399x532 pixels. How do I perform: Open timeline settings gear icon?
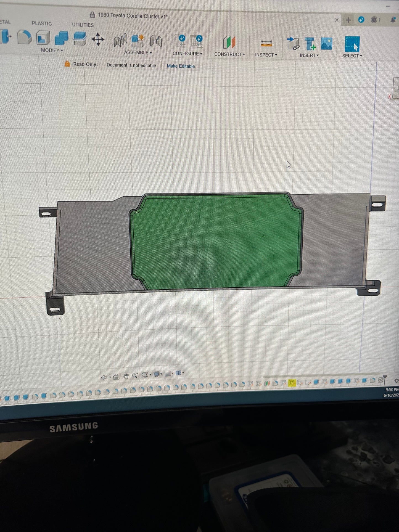click(396, 381)
